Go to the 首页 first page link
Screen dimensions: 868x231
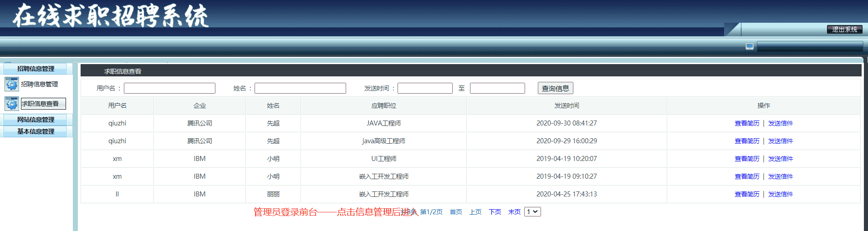point(456,212)
